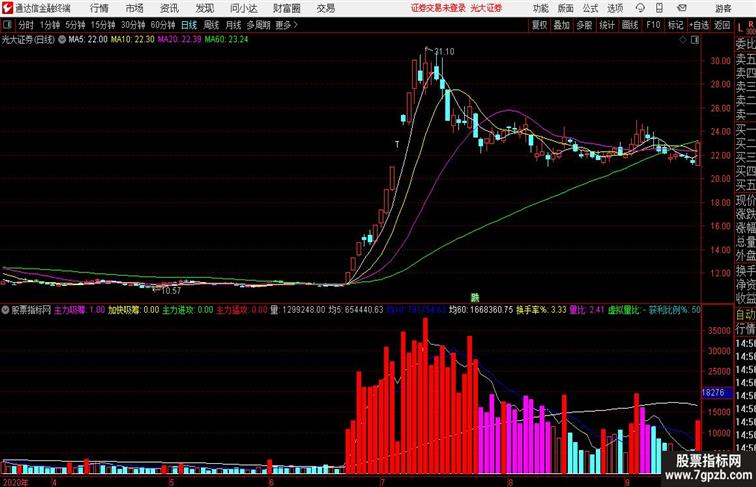Viewport: 756px width, 487px height.
Task: Switch to the 60分钟 period tab
Action: [163, 25]
